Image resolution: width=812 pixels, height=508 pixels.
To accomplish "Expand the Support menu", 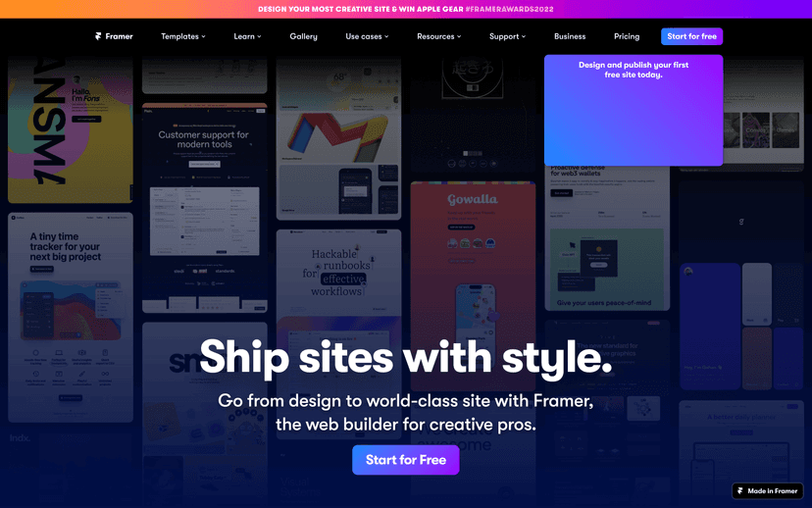I will point(507,36).
